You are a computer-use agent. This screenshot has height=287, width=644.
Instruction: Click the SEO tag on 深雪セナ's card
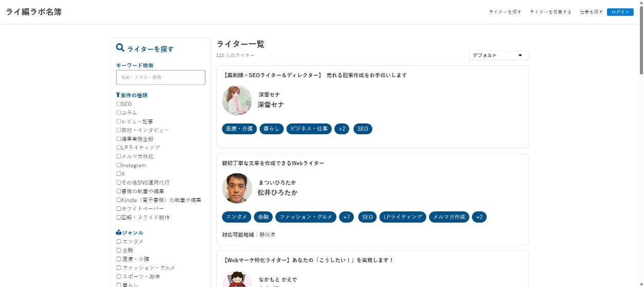363,129
